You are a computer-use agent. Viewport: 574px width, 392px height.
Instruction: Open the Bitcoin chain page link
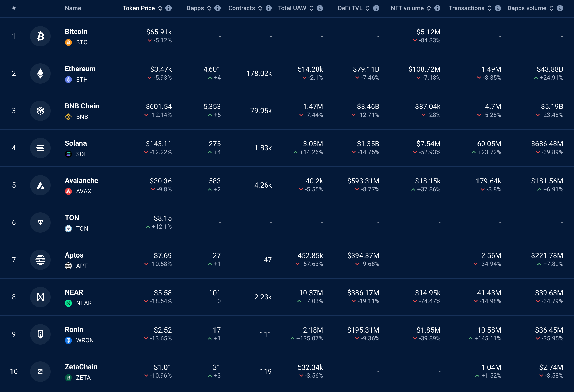76,32
